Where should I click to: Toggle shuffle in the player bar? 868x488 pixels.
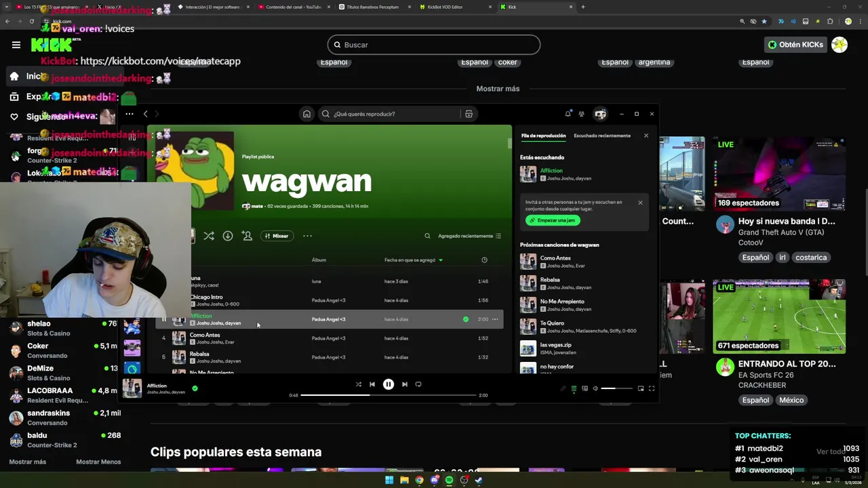click(359, 384)
